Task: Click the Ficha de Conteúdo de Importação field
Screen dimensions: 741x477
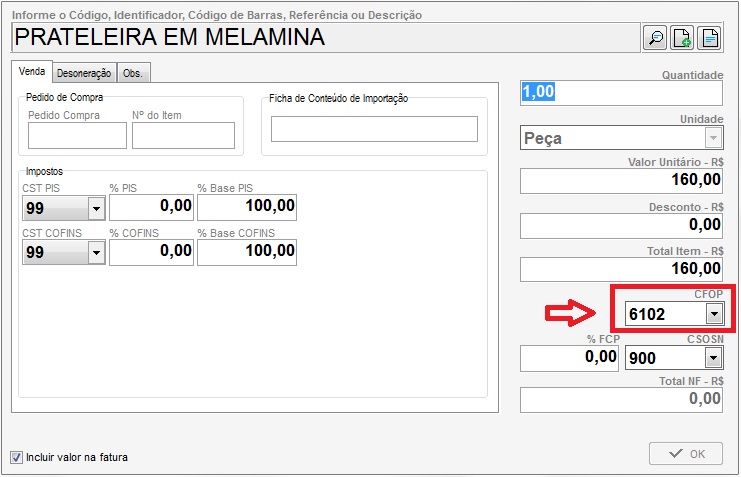Action: [x=374, y=129]
